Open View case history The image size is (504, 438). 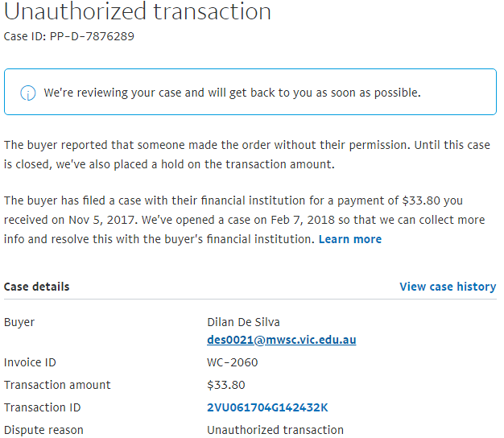(x=448, y=287)
